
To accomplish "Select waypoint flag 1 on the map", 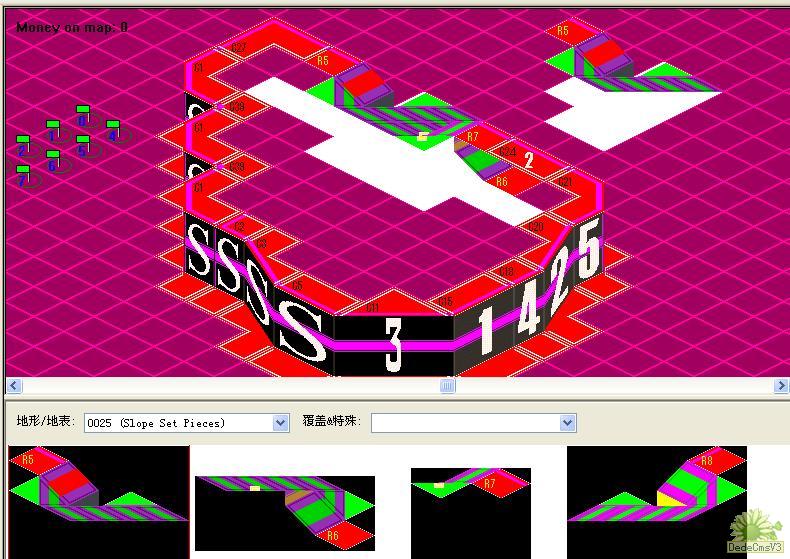I will click(52, 131).
